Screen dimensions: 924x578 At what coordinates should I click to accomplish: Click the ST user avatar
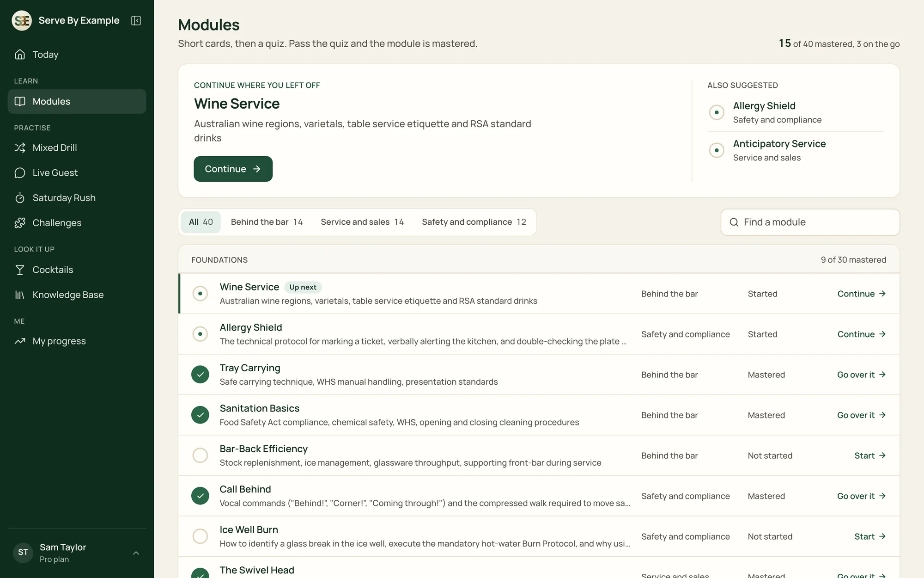pyautogui.click(x=23, y=553)
